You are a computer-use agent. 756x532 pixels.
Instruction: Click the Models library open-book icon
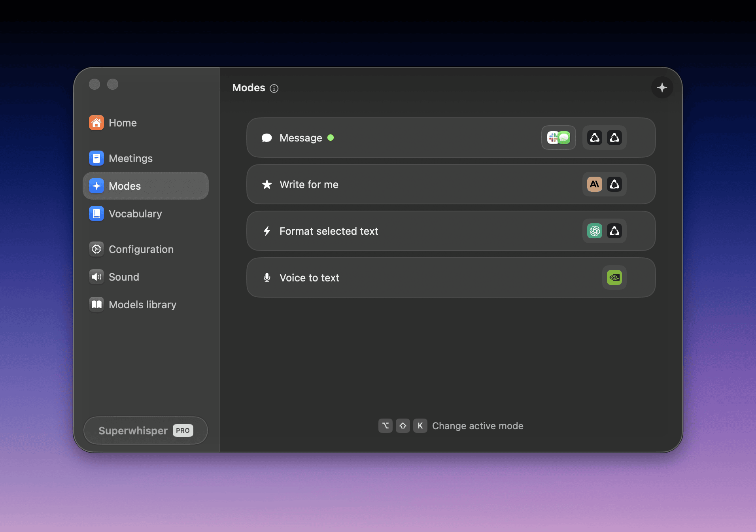pos(96,304)
